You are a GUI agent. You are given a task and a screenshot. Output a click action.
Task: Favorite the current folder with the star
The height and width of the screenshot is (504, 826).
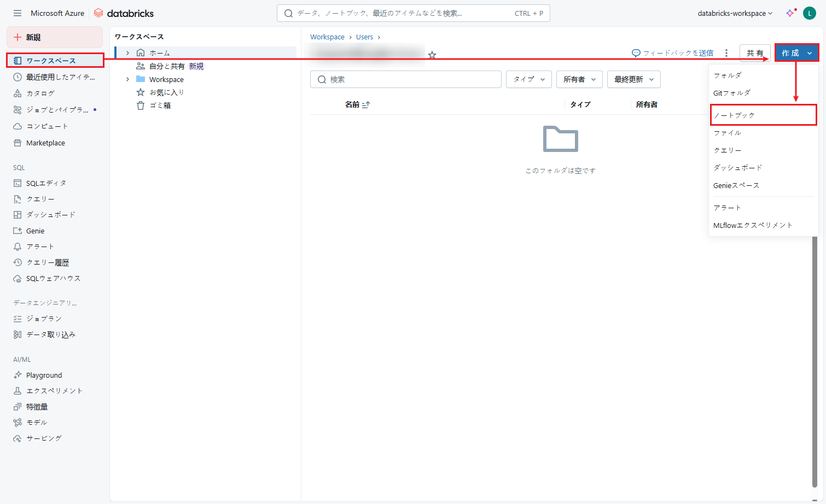coord(432,55)
